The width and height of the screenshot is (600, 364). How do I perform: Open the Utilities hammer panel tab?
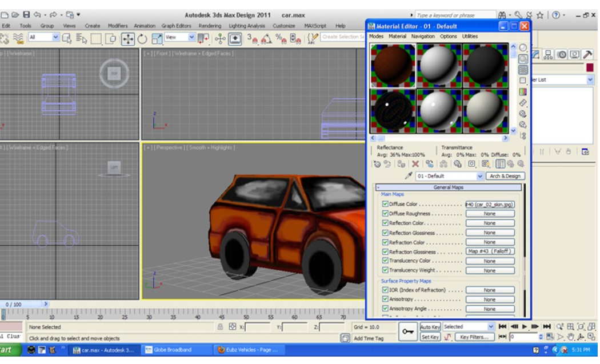pos(587,55)
